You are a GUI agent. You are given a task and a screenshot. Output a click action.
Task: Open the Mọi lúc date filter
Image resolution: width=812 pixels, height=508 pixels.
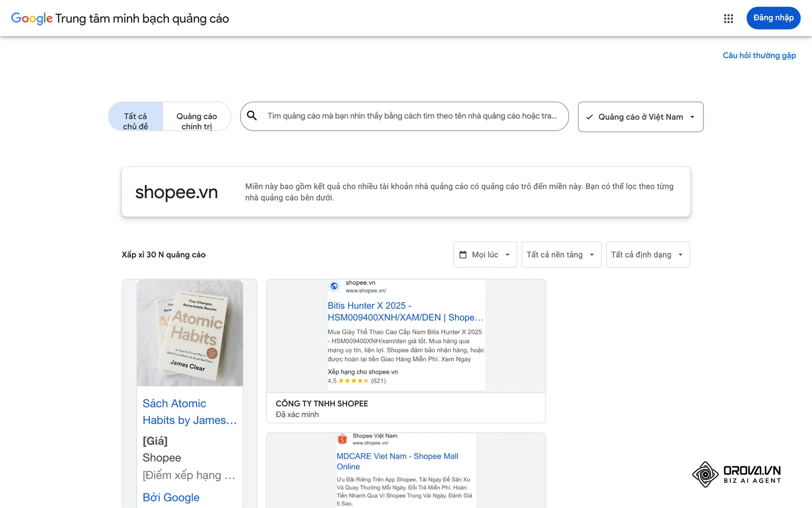[x=485, y=255]
